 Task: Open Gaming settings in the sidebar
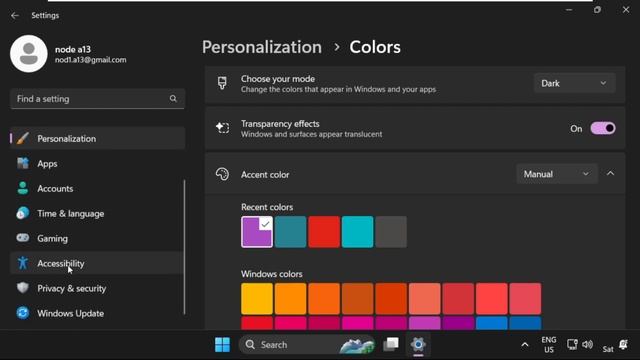[98, 238]
